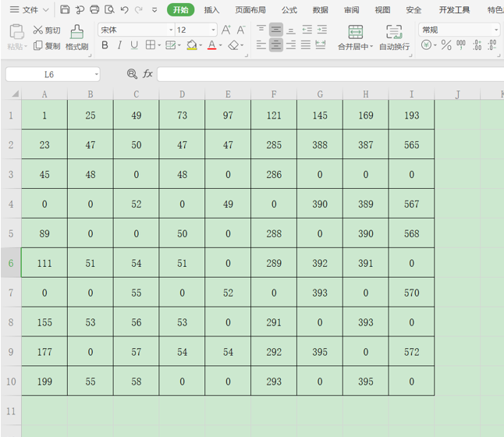Apply thousands separator format
504x437 pixels.
pos(461,44)
